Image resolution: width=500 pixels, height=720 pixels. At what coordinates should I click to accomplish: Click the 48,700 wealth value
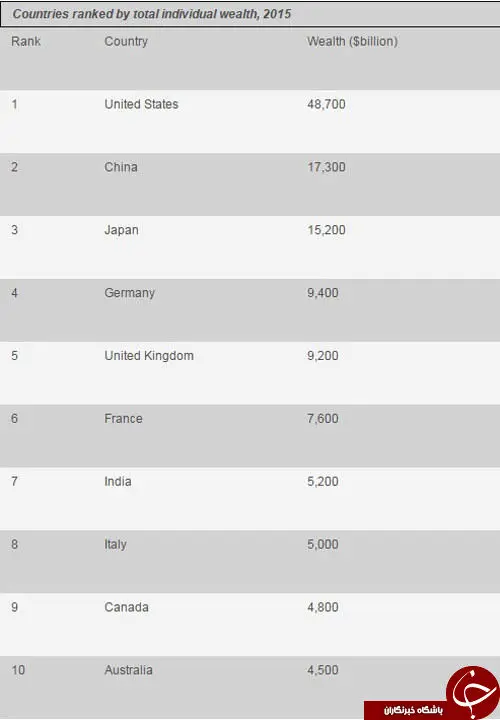326,104
